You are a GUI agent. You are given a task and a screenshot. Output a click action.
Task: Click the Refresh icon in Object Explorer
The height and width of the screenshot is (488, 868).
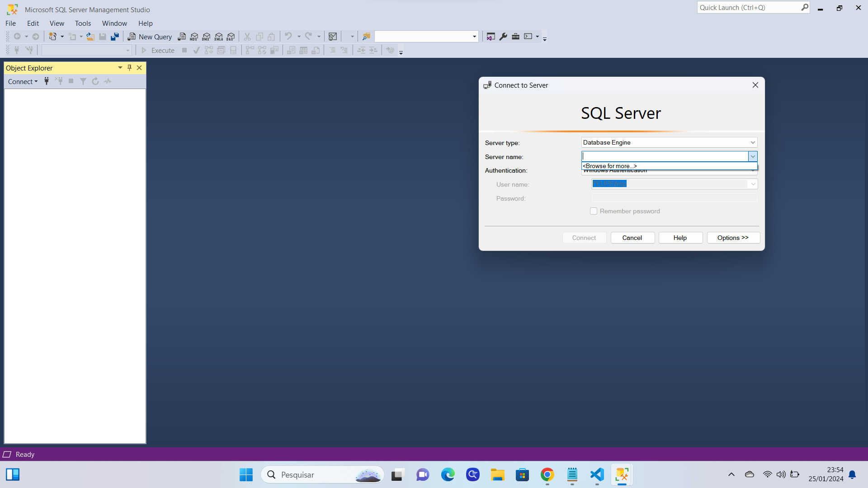95,81
